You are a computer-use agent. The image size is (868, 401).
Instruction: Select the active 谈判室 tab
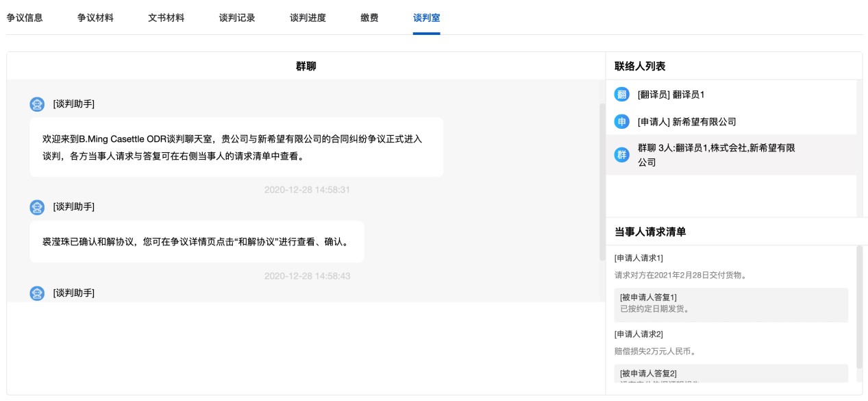pos(426,19)
